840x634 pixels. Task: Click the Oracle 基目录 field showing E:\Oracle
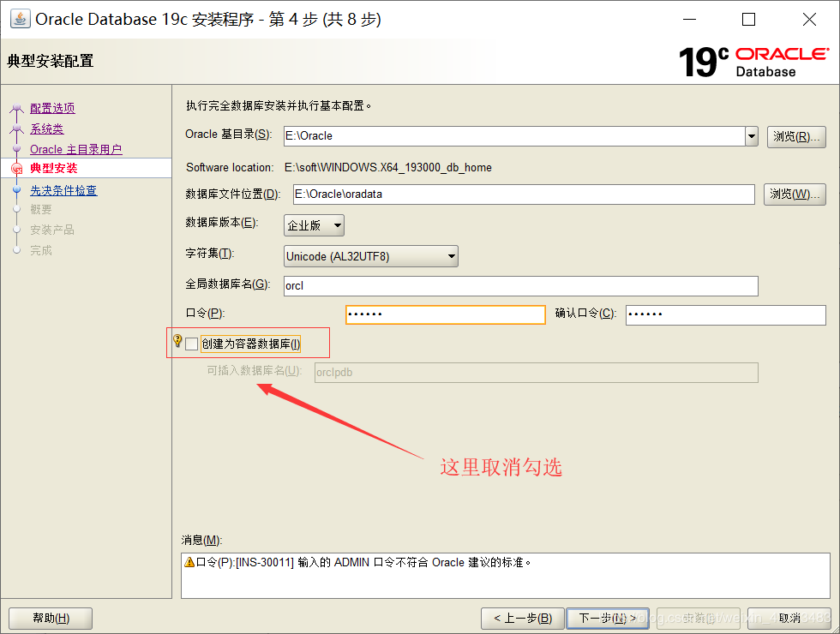(x=514, y=136)
